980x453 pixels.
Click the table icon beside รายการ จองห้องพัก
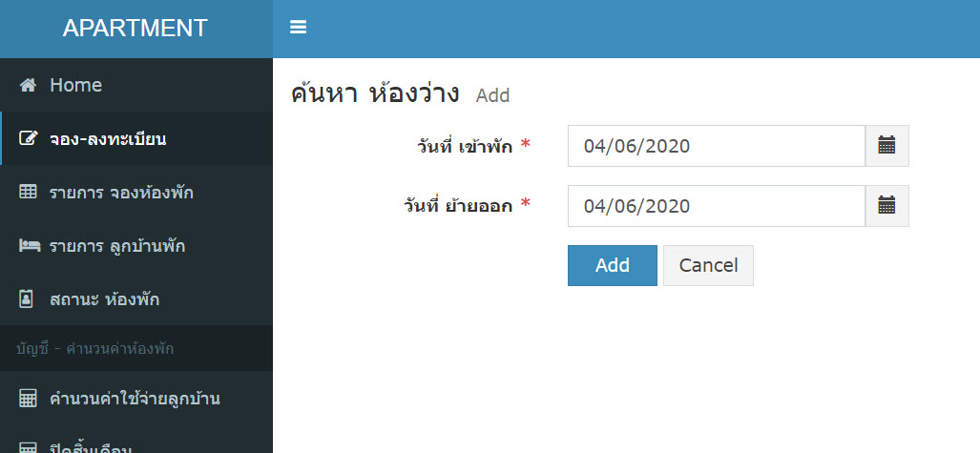click(28, 193)
